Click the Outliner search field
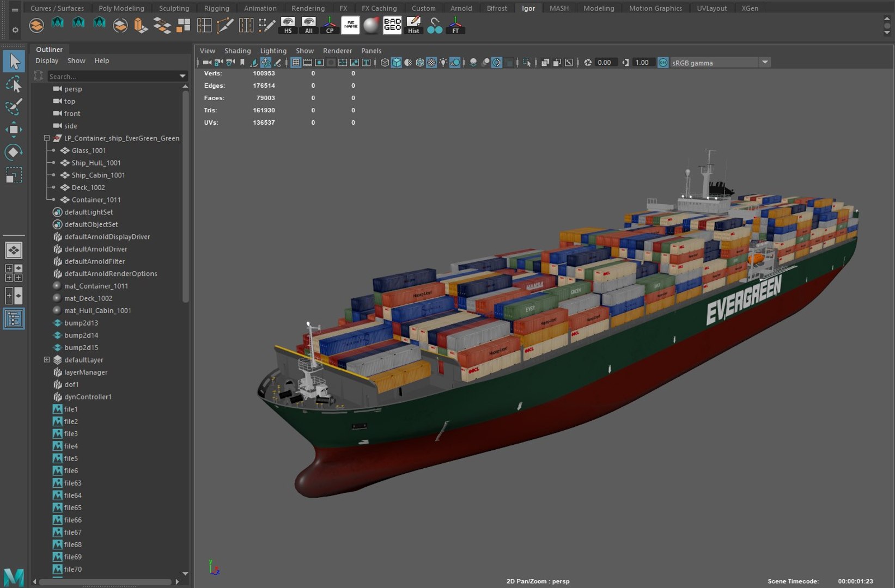 (x=112, y=77)
